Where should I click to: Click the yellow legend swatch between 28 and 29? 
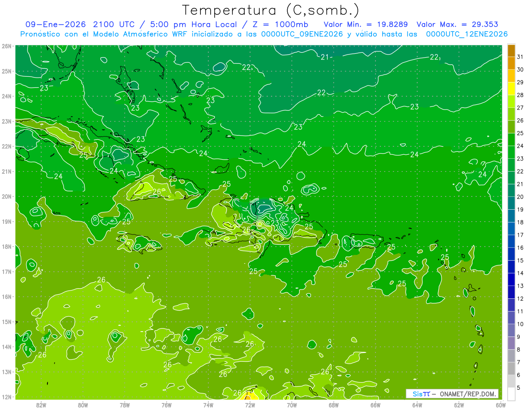tap(511, 89)
